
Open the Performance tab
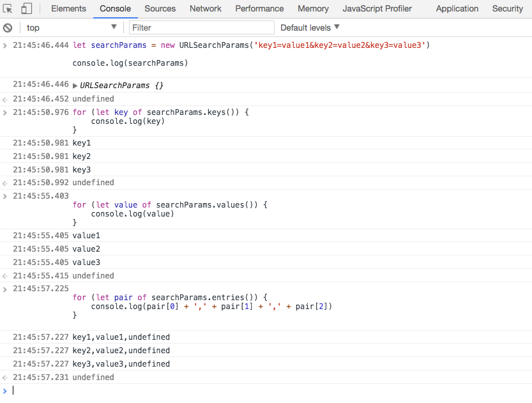(259, 8)
